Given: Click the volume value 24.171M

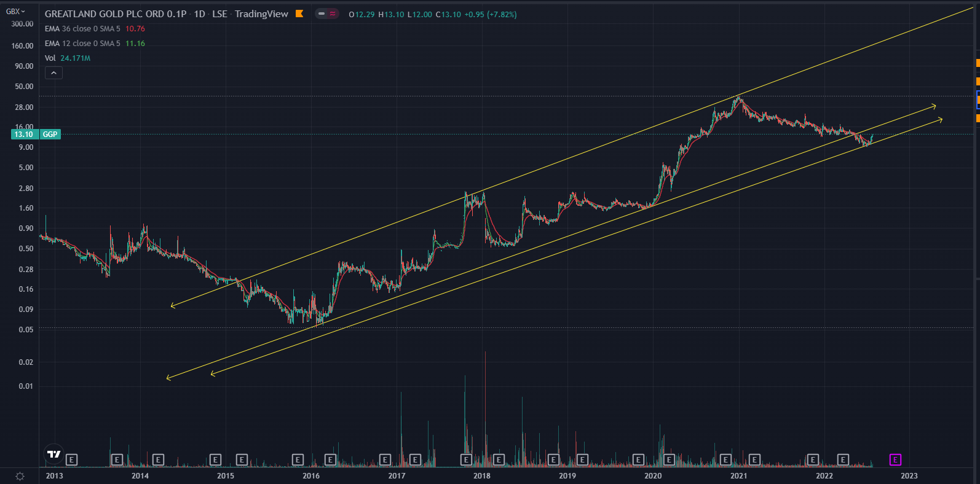Looking at the screenshot, I should (x=76, y=58).
